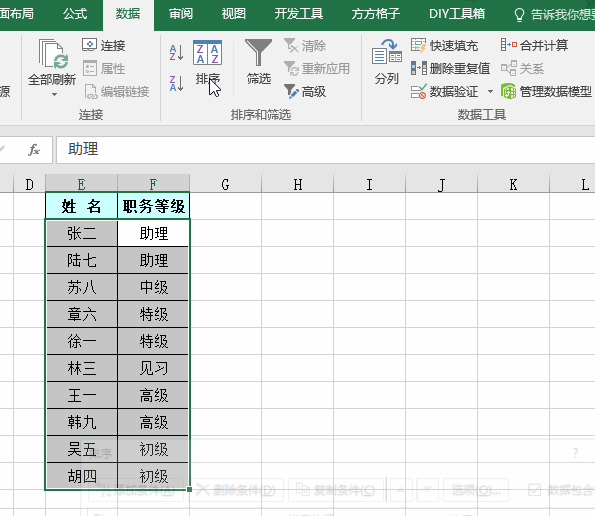Select cell containing 陆七

81,260
